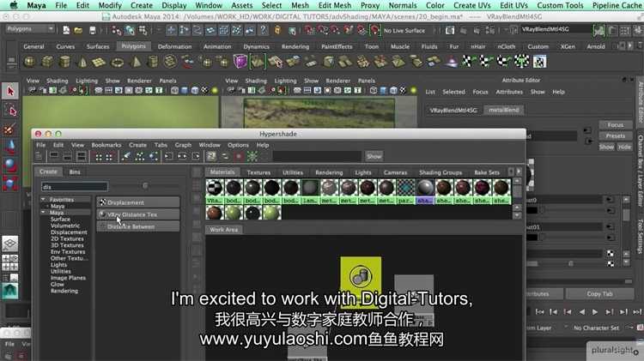Open the Window menu in the menu bar
This screenshot has width=644, height=361.
tap(209, 5)
